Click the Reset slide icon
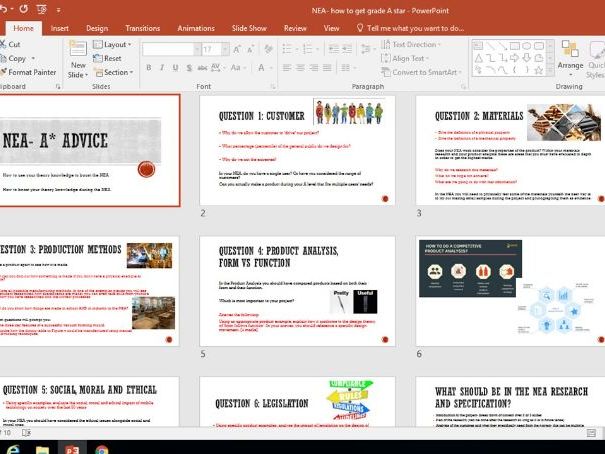Screen dimensions: 605x454 tap(107, 58)
